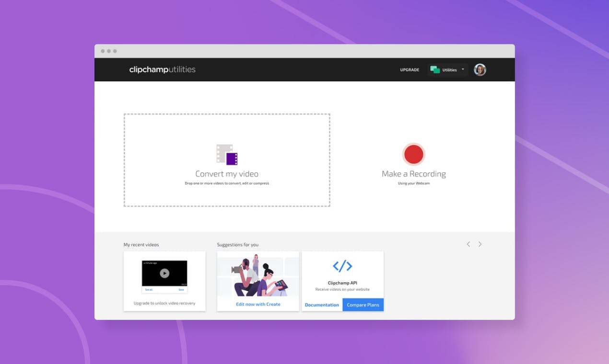Click the film strip convert video icon

(227, 155)
